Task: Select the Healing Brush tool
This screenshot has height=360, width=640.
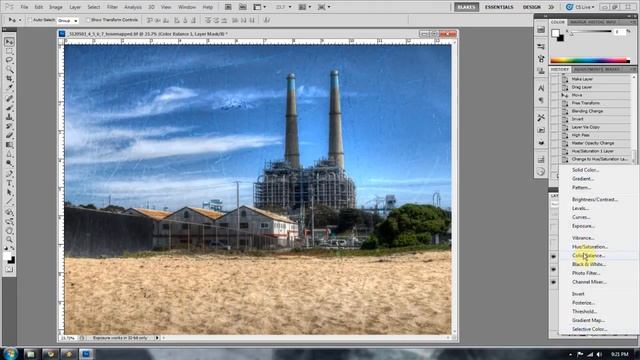Action: tap(9, 99)
